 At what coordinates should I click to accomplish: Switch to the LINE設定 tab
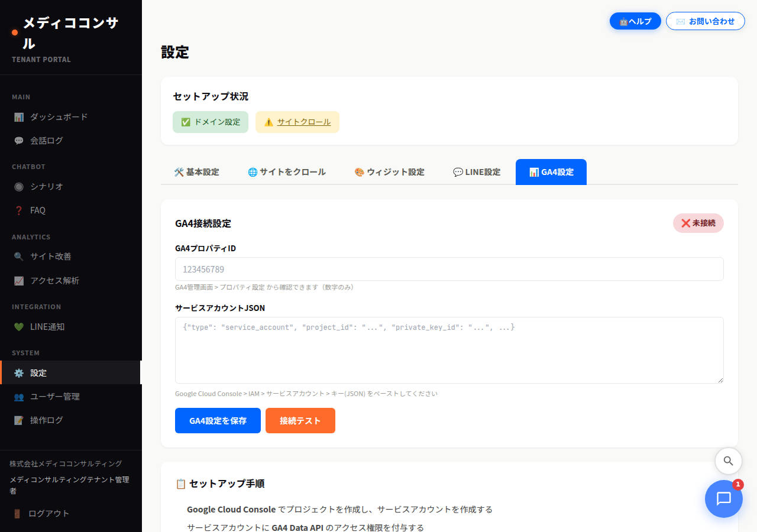tap(477, 171)
